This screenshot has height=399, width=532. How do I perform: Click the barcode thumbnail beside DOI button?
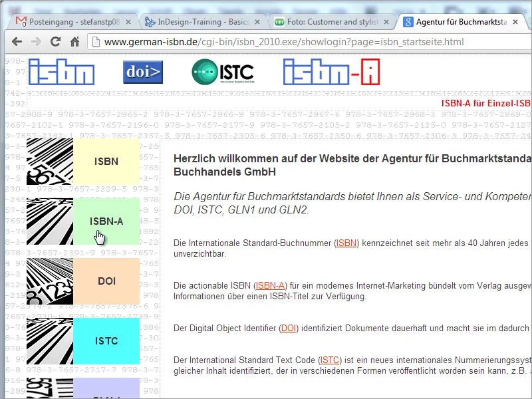tap(50, 281)
